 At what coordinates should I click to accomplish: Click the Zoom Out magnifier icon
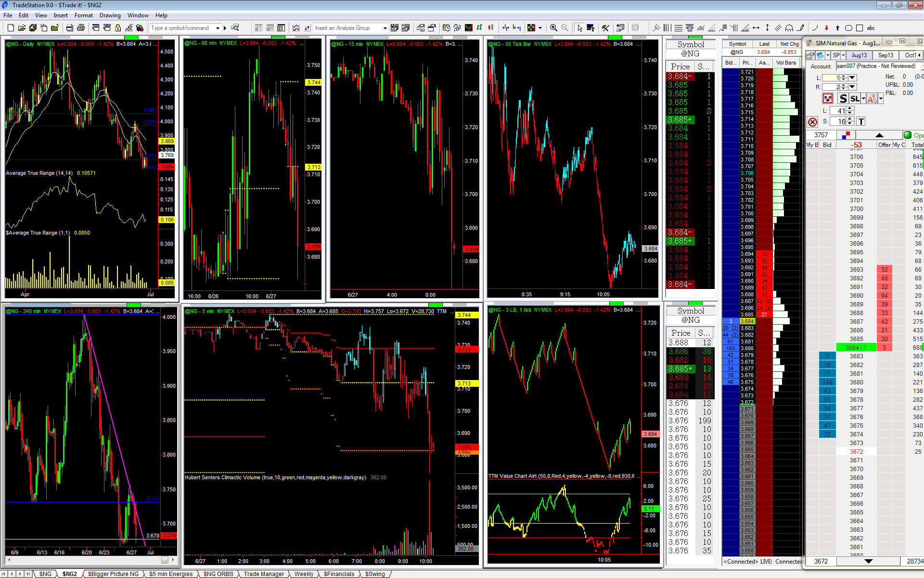tap(565, 28)
